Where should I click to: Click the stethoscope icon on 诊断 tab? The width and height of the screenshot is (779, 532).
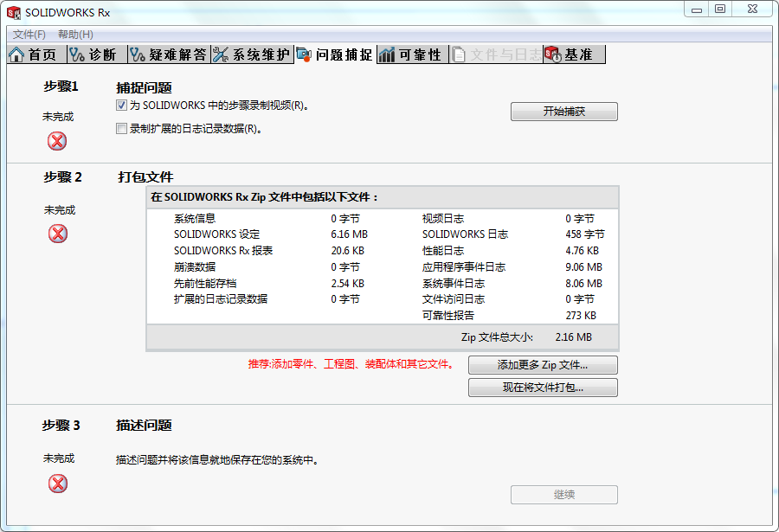76,54
